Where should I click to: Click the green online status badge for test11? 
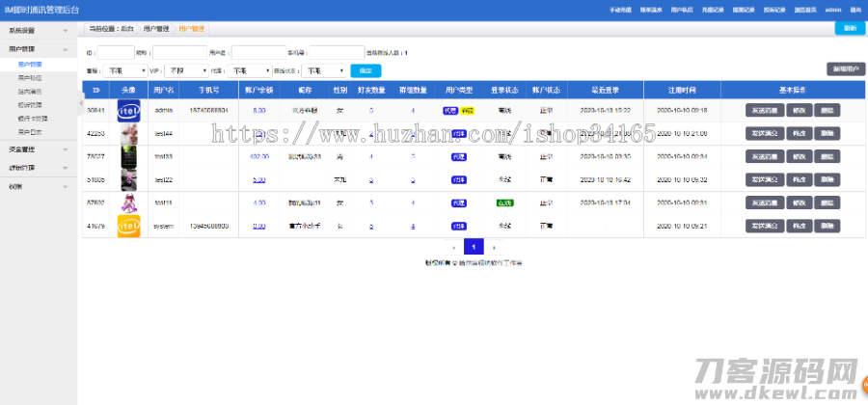[x=503, y=202]
